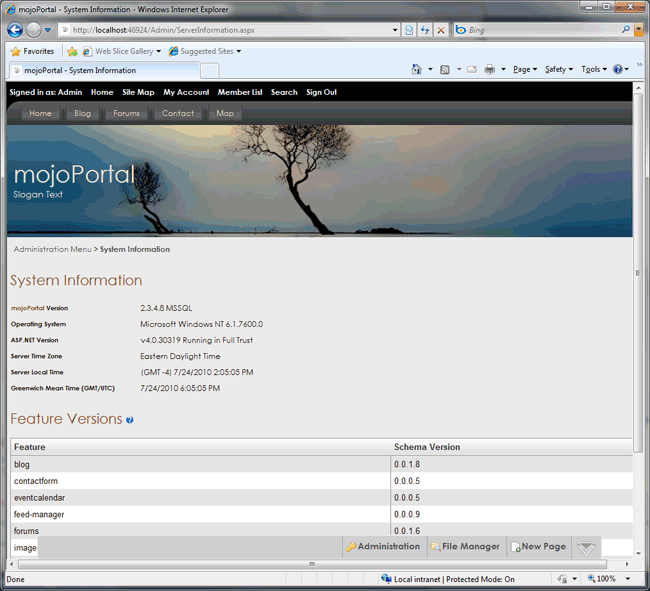
Task: Click Feature Versions help icon
Action: 130,420
